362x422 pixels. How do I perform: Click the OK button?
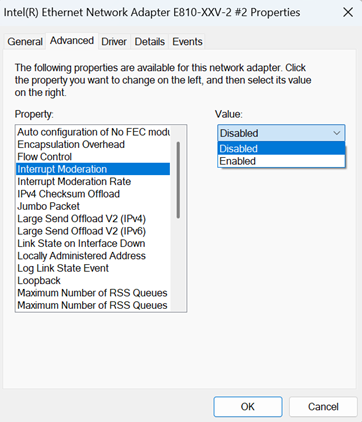pos(248,406)
